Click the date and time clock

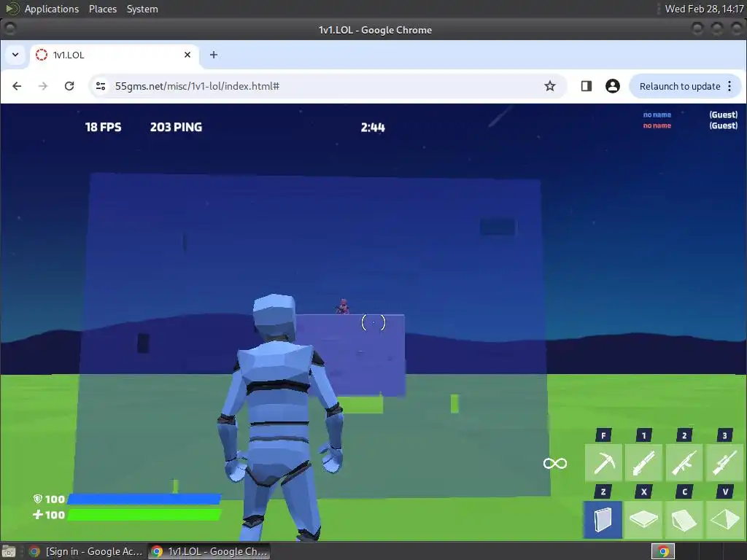pos(704,9)
